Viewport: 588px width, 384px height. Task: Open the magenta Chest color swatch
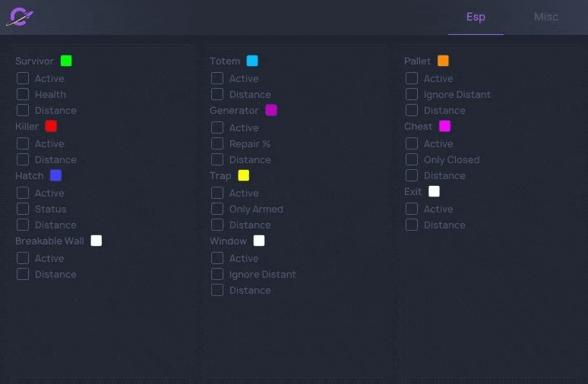[x=444, y=126]
